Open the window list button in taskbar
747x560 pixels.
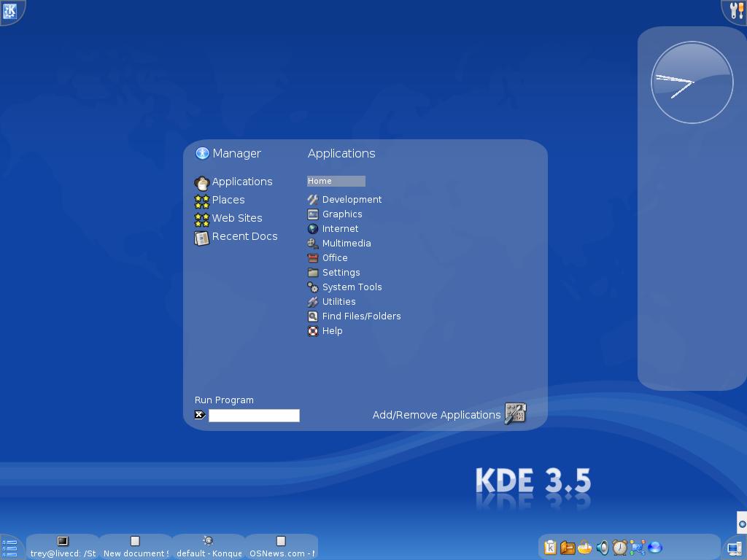click(x=10, y=548)
